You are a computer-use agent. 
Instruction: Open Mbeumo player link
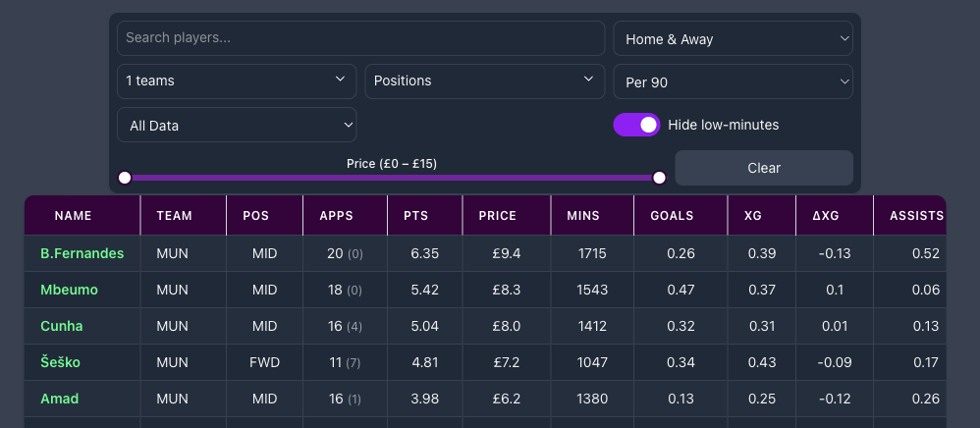tap(69, 290)
